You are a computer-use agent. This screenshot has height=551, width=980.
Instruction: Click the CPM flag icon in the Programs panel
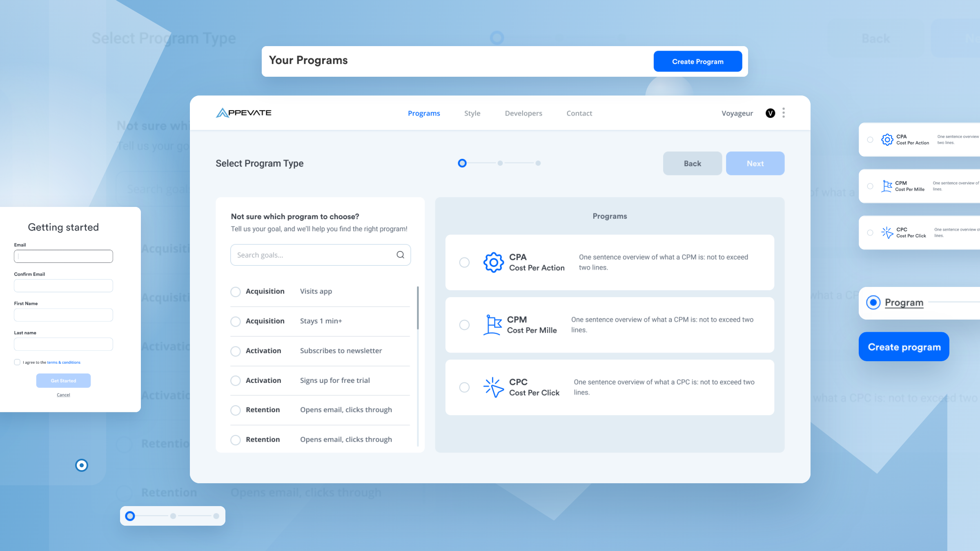coord(492,325)
